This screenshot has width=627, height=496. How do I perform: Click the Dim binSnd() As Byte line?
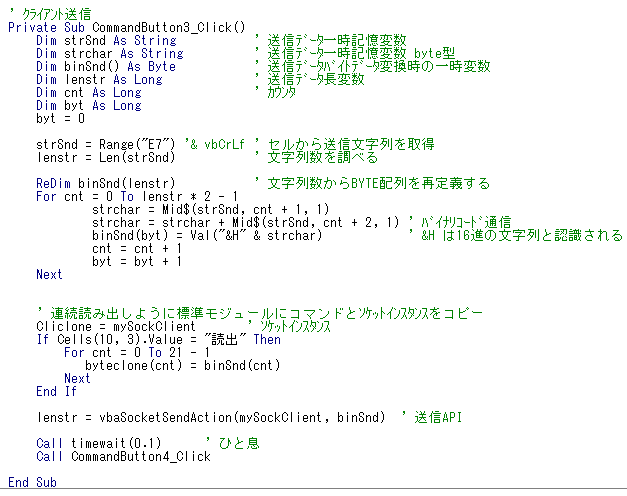[106, 66]
